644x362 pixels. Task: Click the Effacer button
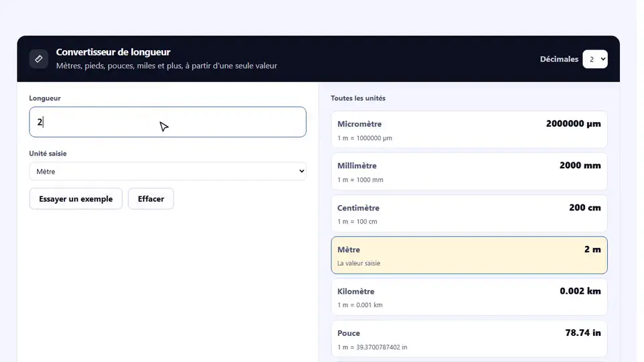151,198
